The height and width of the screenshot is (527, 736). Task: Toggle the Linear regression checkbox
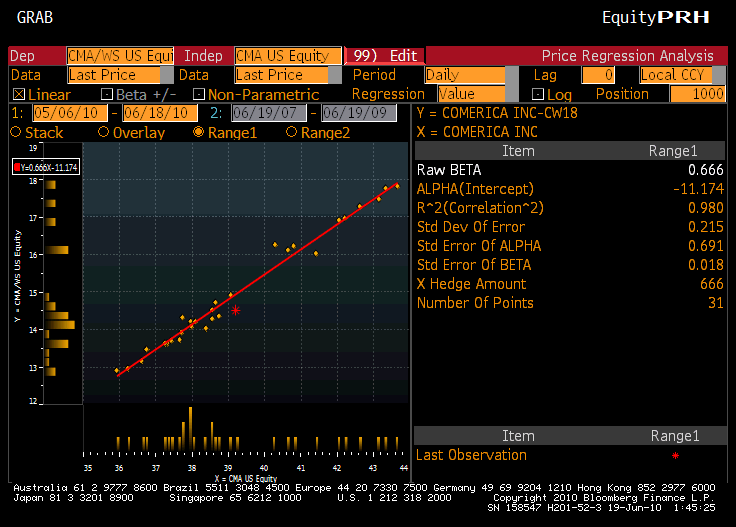19,94
